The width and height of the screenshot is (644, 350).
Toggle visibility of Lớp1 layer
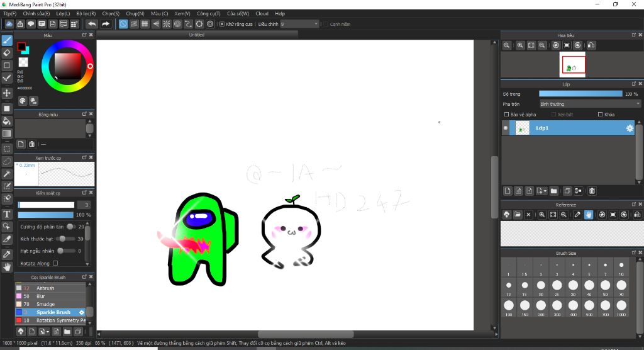(505, 128)
